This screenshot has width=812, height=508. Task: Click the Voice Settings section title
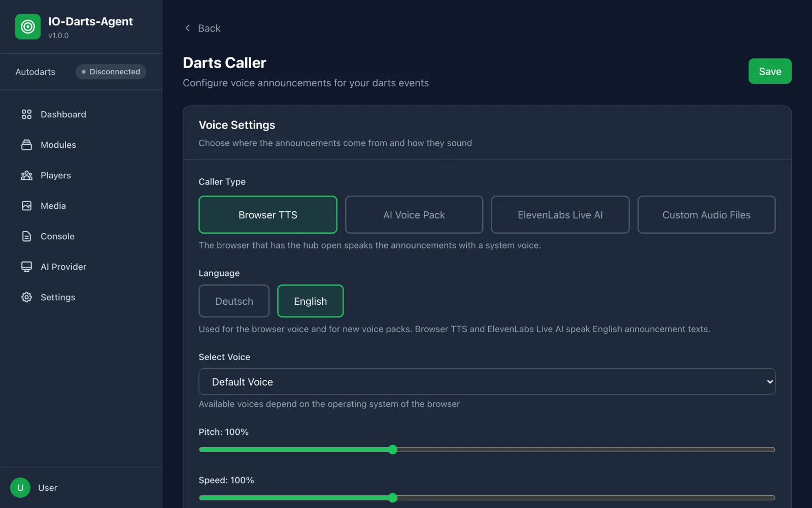[x=237, y=125]
